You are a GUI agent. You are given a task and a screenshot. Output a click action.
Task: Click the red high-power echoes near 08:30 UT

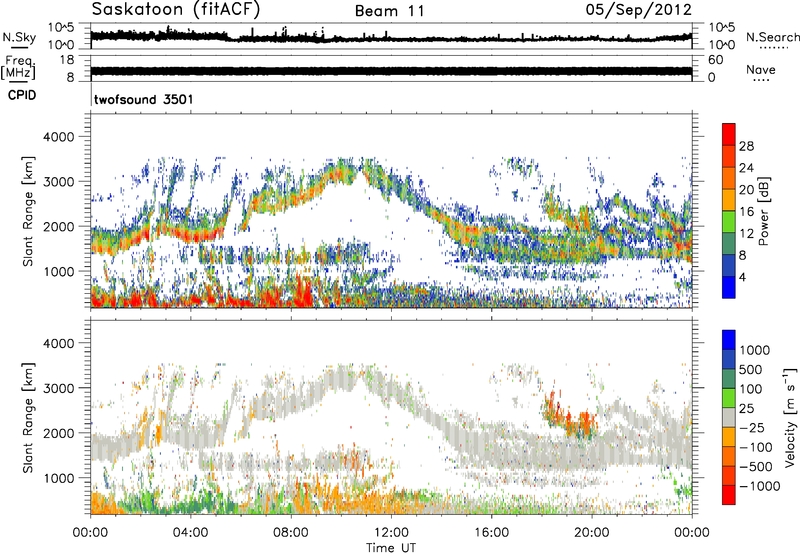point(303,291)
